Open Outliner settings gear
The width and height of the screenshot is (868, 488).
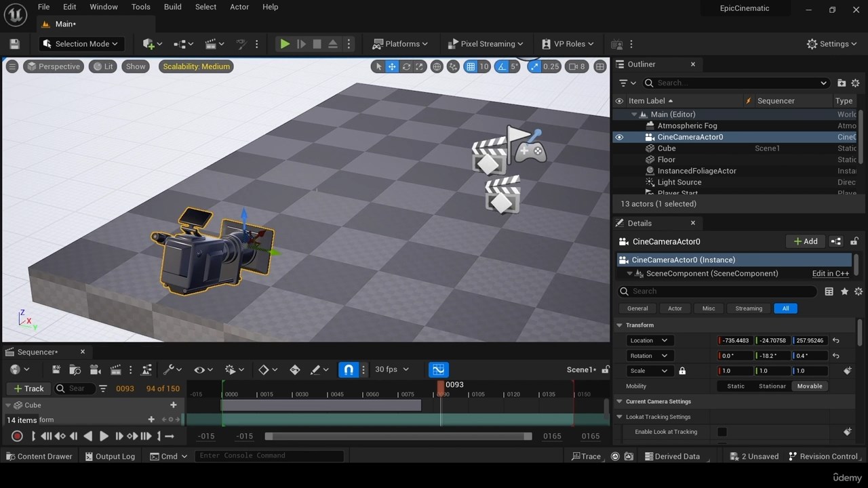855,83
